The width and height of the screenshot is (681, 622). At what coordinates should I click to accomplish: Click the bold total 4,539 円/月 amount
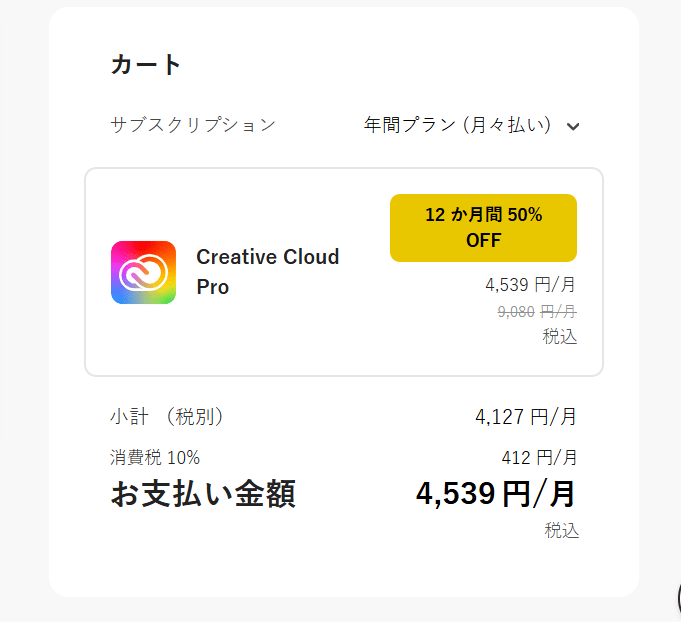pos(496,493)
